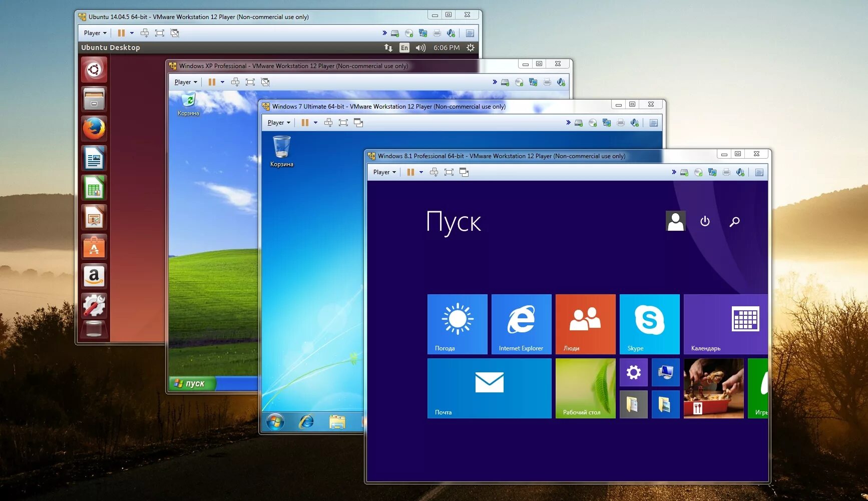Image resolution: width=868 pixels, height=501 pixels.
Task: Open System Settings in Ubuntu launcher
Action: tap(94, 306)
